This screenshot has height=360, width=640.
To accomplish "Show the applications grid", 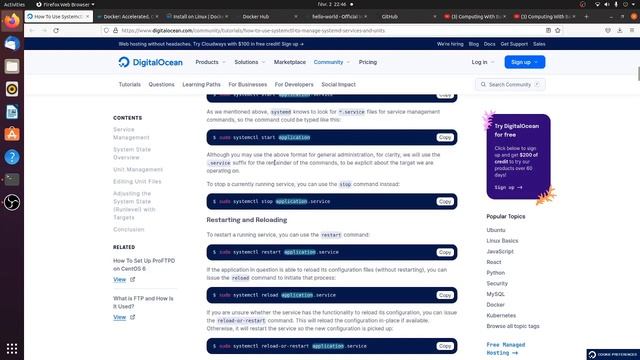I will tap(12, 348).
